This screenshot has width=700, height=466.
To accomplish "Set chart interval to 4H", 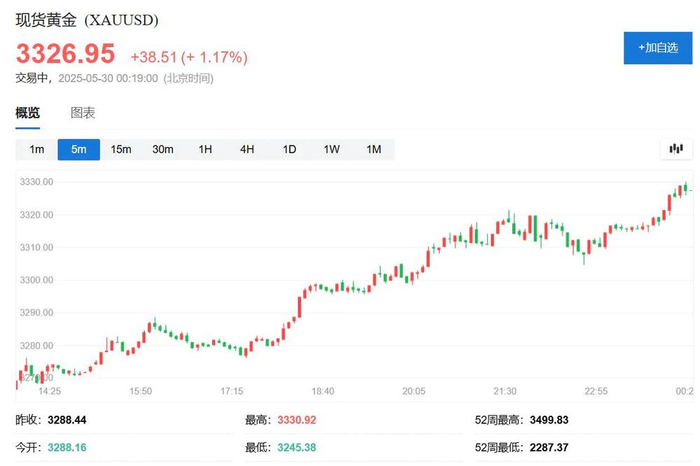I will coord(247,149).
